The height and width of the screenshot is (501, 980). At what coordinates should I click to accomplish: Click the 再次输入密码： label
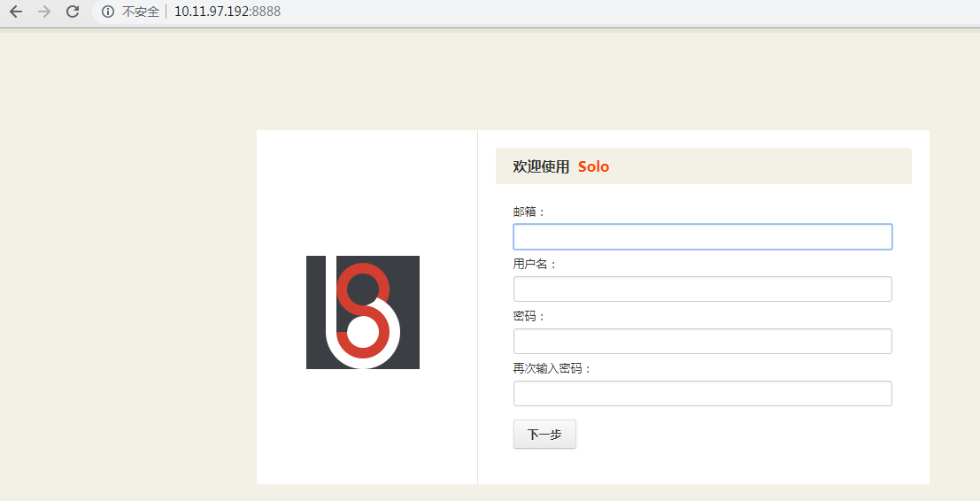[x=552, y=368]
